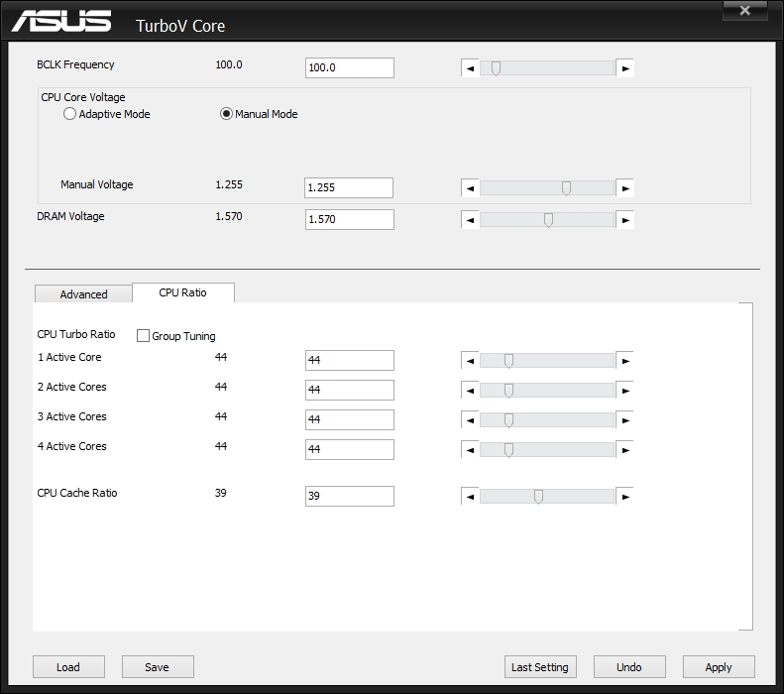Enable the Group Tuning checkbox
The height and width of the screenshot is (694, 784).
pyautogui.click(x=143, y=335)
